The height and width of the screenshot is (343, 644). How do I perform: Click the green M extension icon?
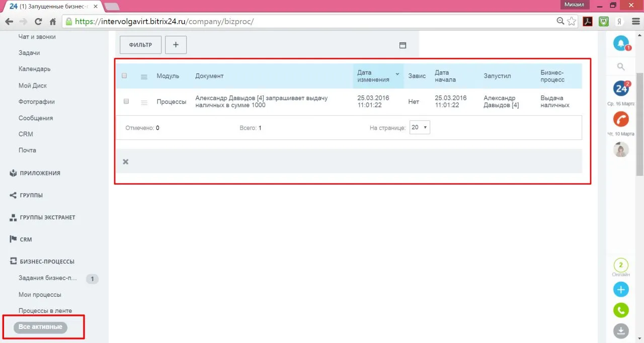[603, 22]
